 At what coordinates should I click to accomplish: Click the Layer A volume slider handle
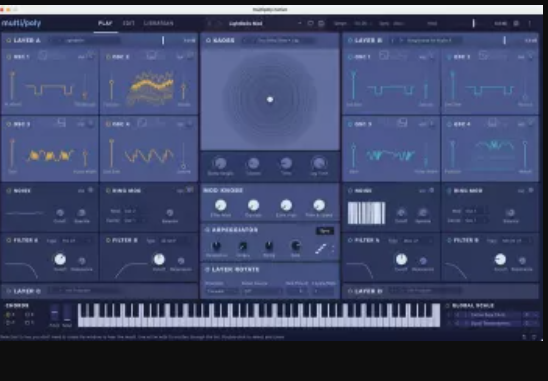pos(163,41)
